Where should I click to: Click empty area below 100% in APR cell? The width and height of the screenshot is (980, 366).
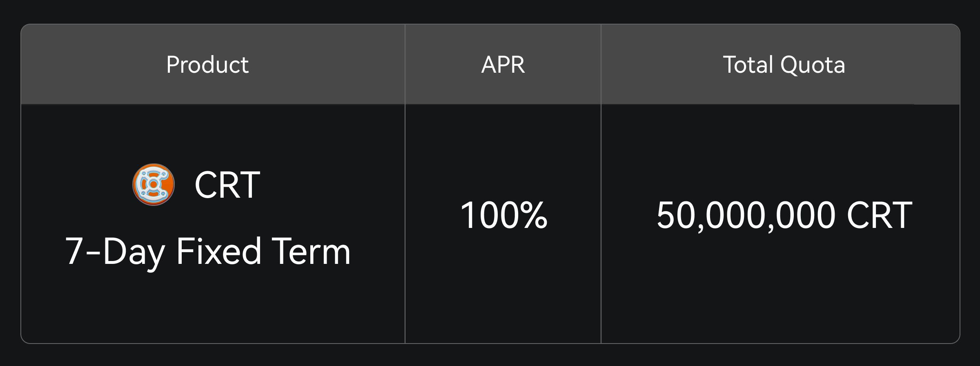click(503, 294)
